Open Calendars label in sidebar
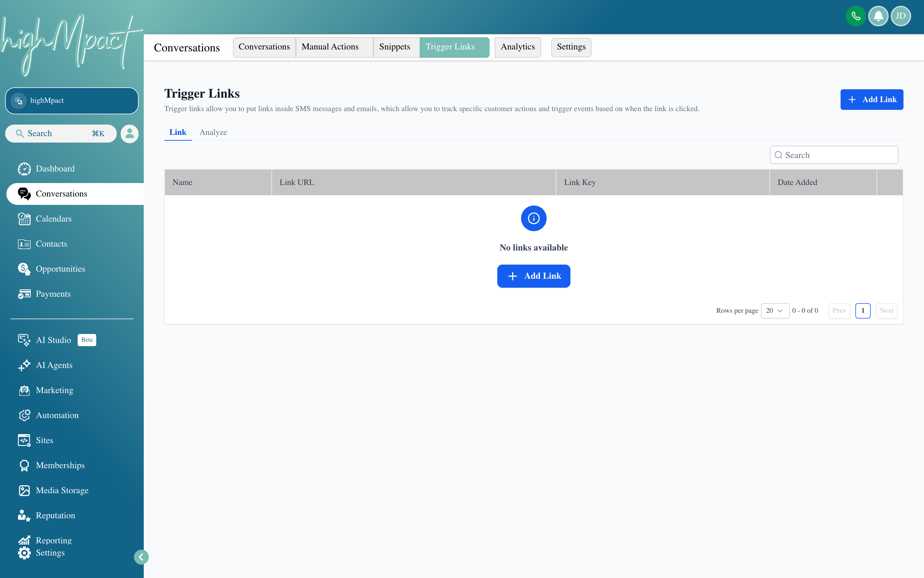This screenshot has width=924, height=578. click(x=54, y=219)
